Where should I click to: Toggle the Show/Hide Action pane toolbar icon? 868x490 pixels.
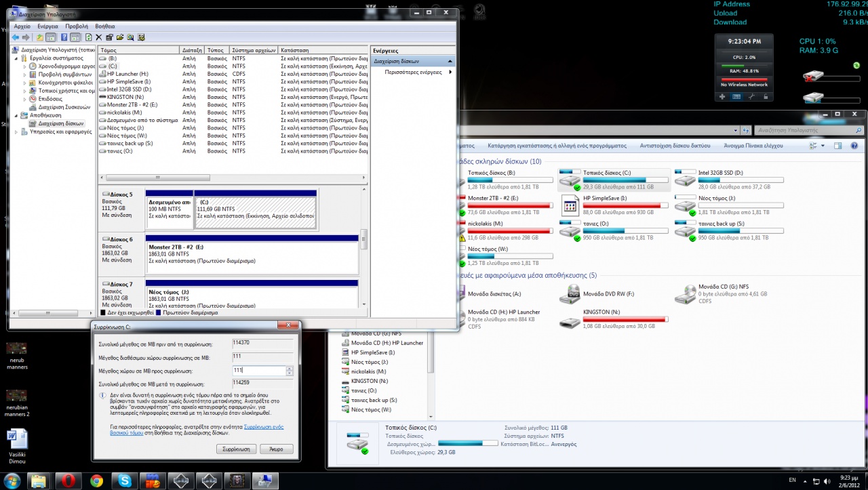click(x=75, y=37)
